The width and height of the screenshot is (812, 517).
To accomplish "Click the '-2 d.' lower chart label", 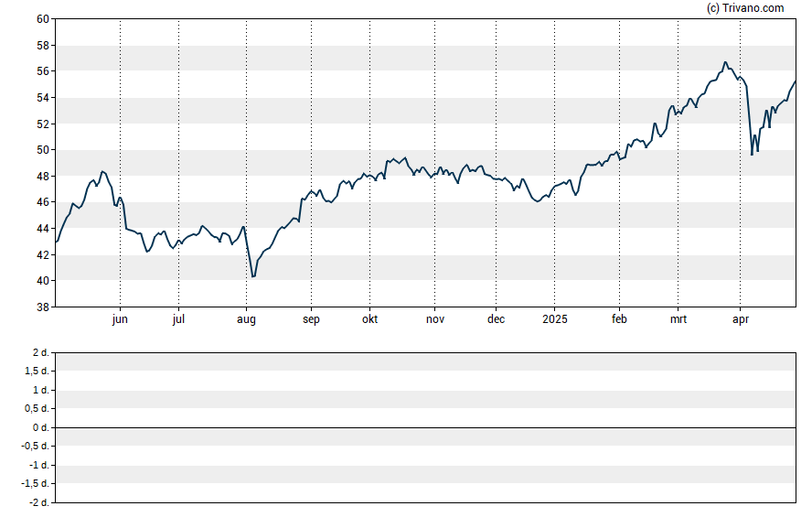I will pyautogui.click(x=38, y=502).
